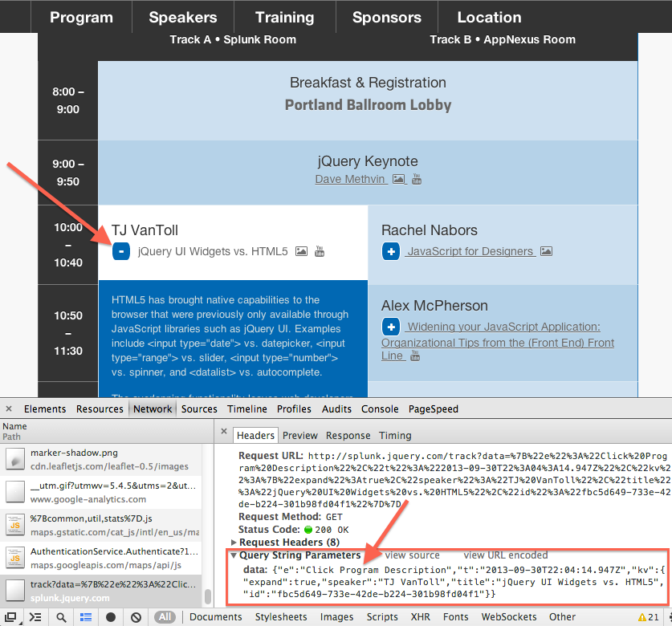Select track?data request row

coord(100,591)
